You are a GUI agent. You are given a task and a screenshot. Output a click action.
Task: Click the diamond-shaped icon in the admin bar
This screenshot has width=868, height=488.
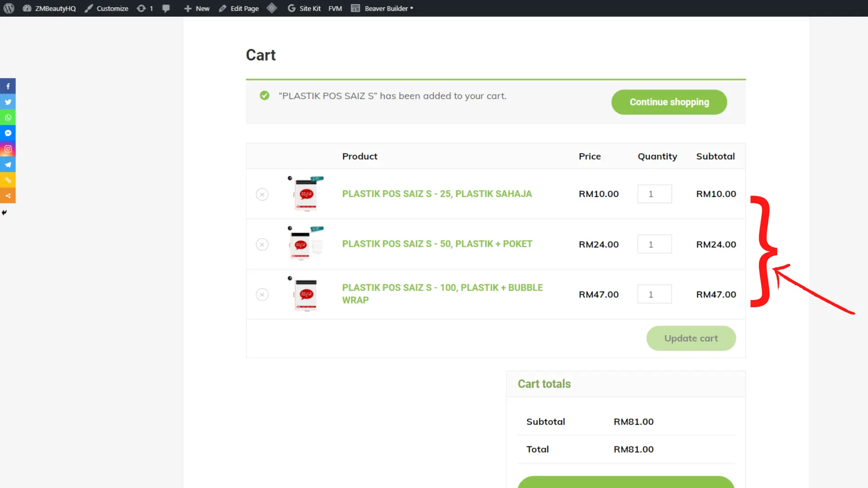coord(272,8)
